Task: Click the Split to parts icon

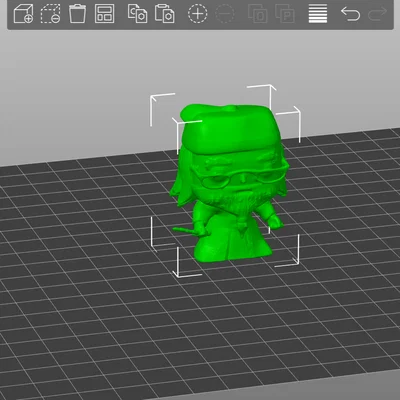Action: point(285,14)
